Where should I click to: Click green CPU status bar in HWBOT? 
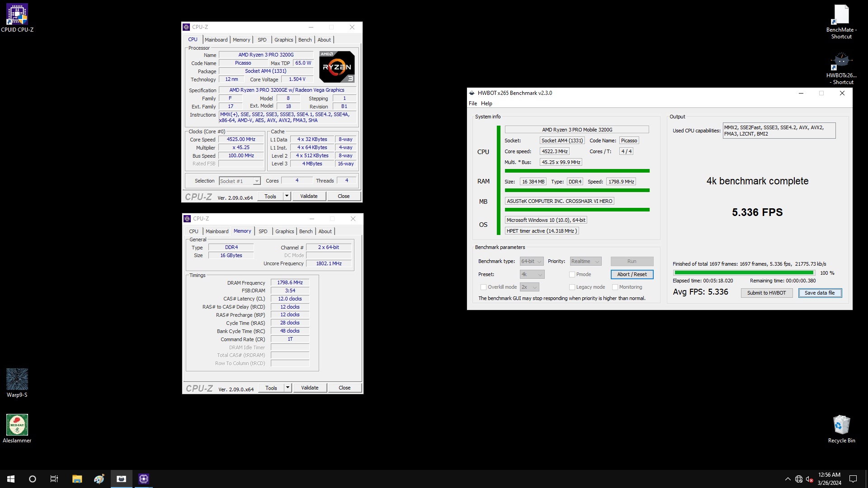577,171
